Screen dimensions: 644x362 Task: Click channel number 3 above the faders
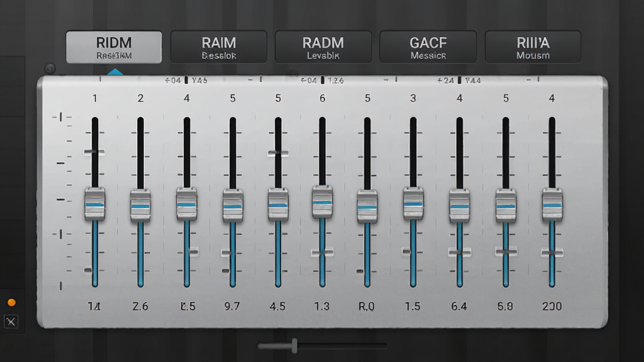[413, 99]
